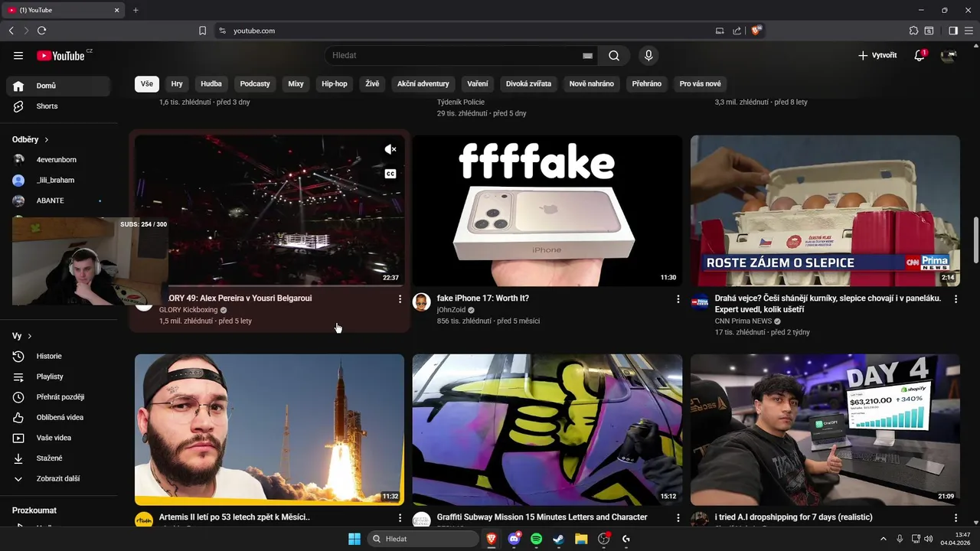Viewport: 980px width, 551px height.
Task: Open Playlisty in the sidebar
Action: point(58,377)
